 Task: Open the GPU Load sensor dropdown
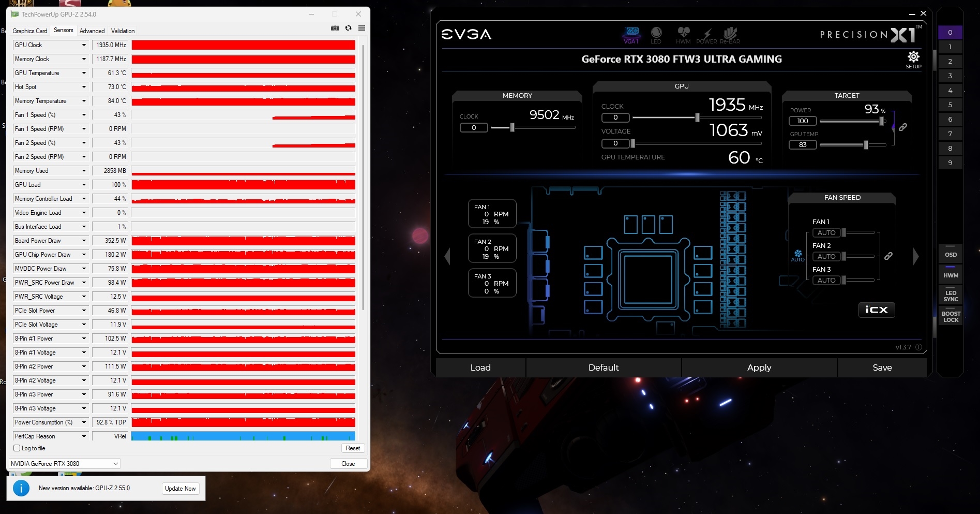point(84,185)
